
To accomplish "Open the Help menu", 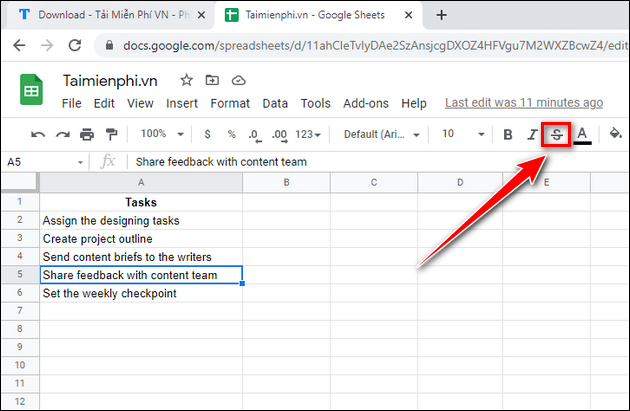I will tap(414, 103).
